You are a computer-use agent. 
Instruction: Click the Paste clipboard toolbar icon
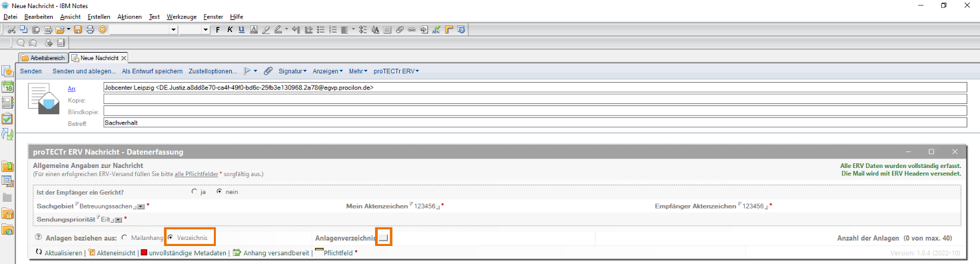pos(35,29)
